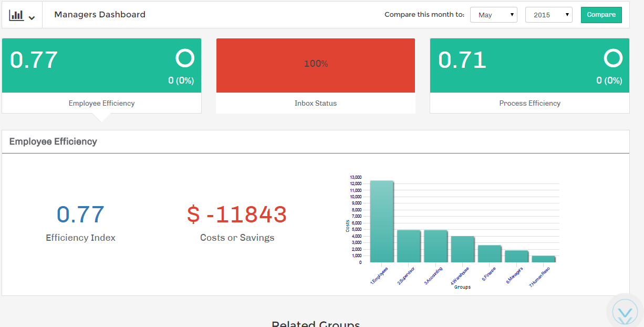Image resolution: width=644 pixels, height=327 pixels.
Task: Click the 3.Accounting axis label
Action: point(434,275)
